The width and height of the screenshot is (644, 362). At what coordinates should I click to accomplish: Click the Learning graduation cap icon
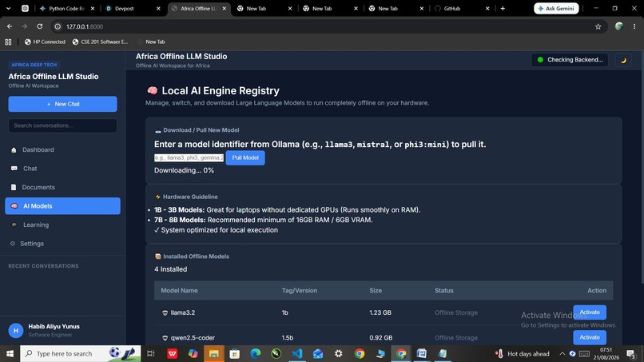(x=14, y=225)
